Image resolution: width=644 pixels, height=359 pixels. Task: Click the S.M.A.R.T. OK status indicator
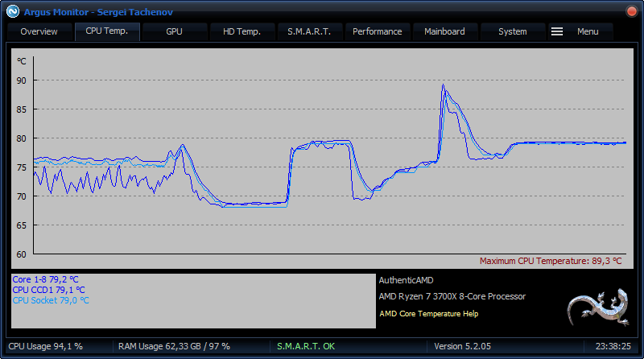[306, 346]
